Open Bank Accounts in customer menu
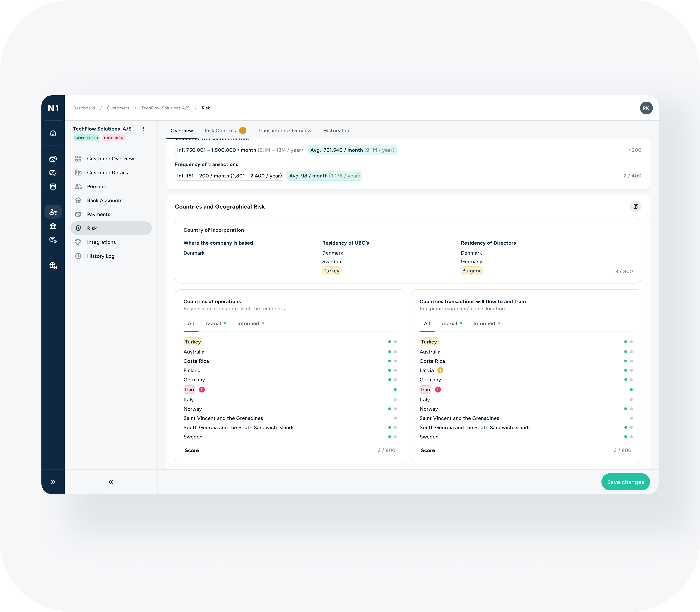 104,200
